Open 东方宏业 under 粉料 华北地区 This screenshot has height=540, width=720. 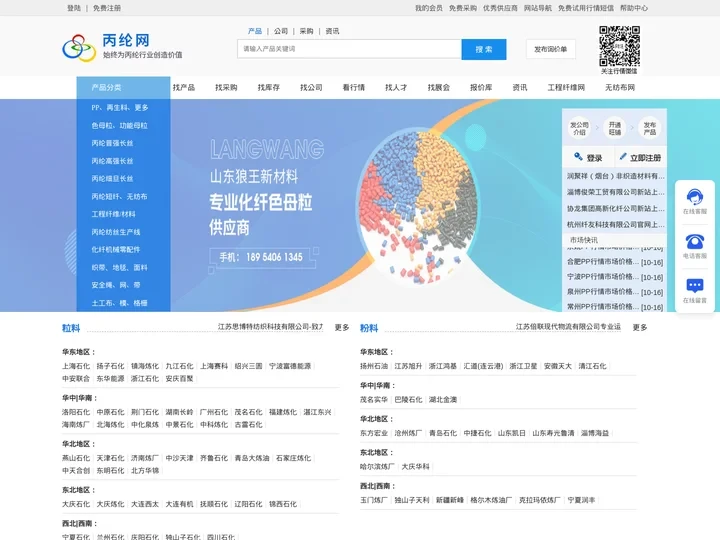(374, 433)
